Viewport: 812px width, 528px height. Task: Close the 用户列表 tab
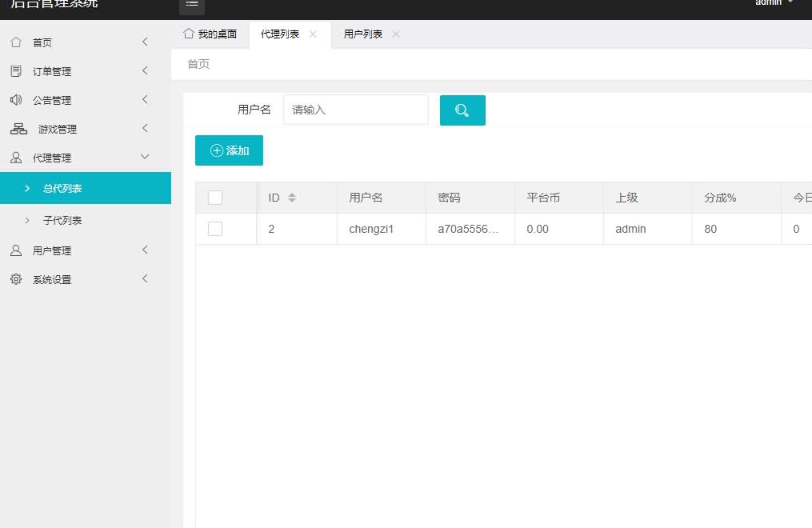396,34
